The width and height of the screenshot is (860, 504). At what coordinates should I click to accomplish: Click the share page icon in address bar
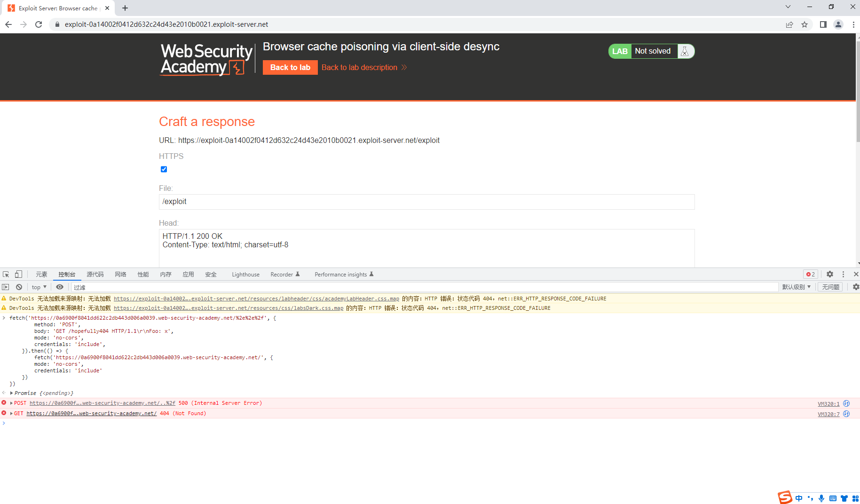click(x=789, y=24)
